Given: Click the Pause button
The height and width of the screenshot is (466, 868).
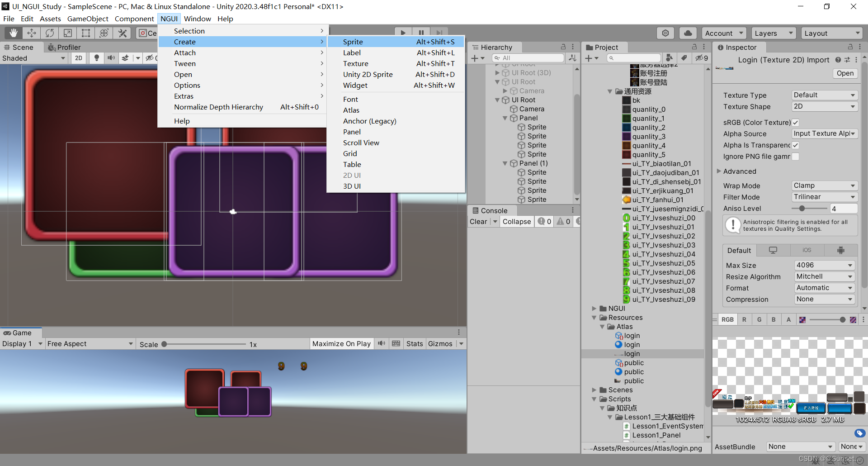Looking at the screenshot, I should [421, 33].
